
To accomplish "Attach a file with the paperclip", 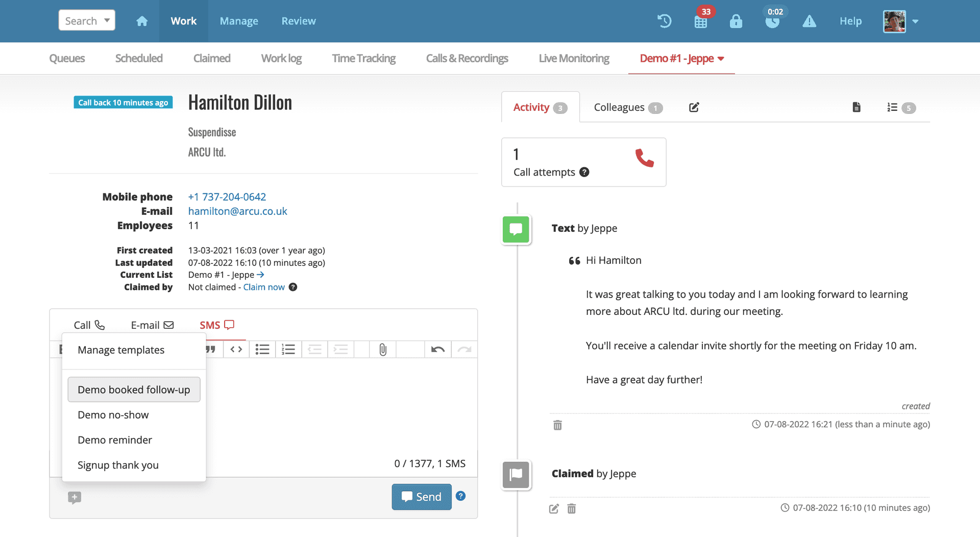I will pyautogui.click(x=383, y=349).
